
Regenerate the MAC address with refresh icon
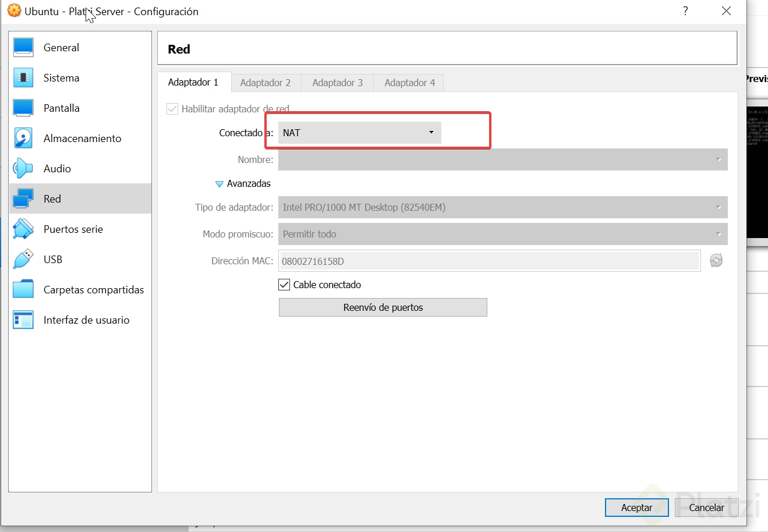point(716,261)
